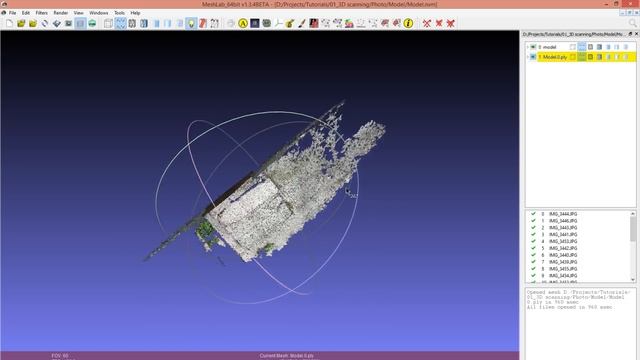Select Flat Lines render mode

156,24
